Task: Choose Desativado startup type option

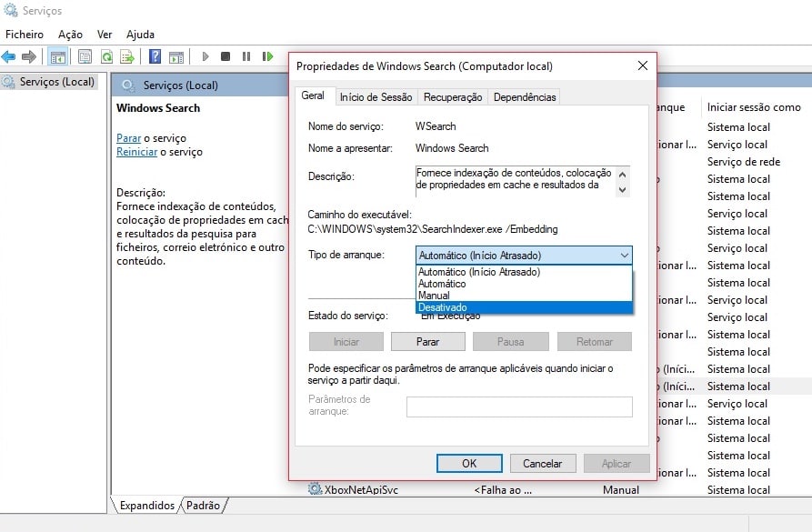Action: (x=524, y=307)
